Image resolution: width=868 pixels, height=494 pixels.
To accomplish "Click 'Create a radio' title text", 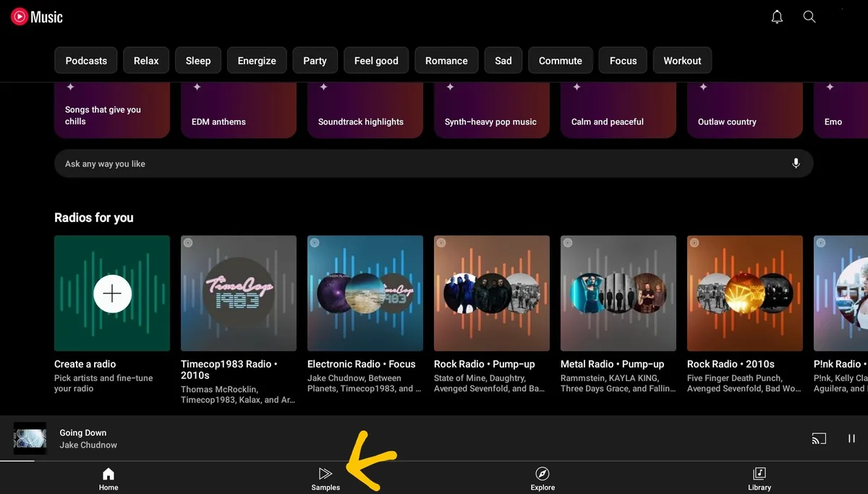I will (85, 364).
